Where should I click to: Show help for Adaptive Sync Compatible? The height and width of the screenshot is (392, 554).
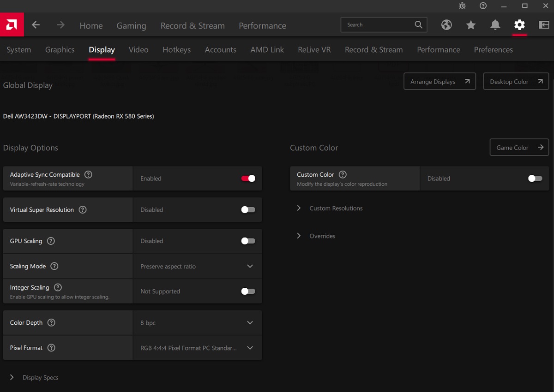click(88, 175)
